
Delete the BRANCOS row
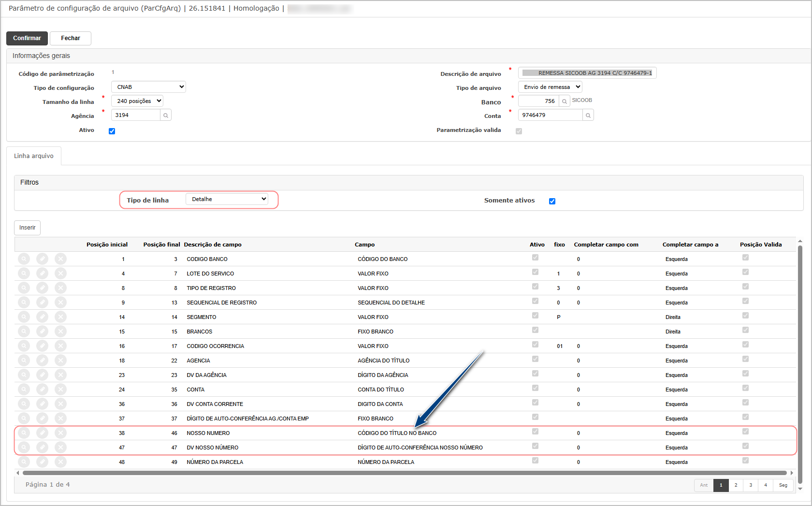(x=60, y=332)
